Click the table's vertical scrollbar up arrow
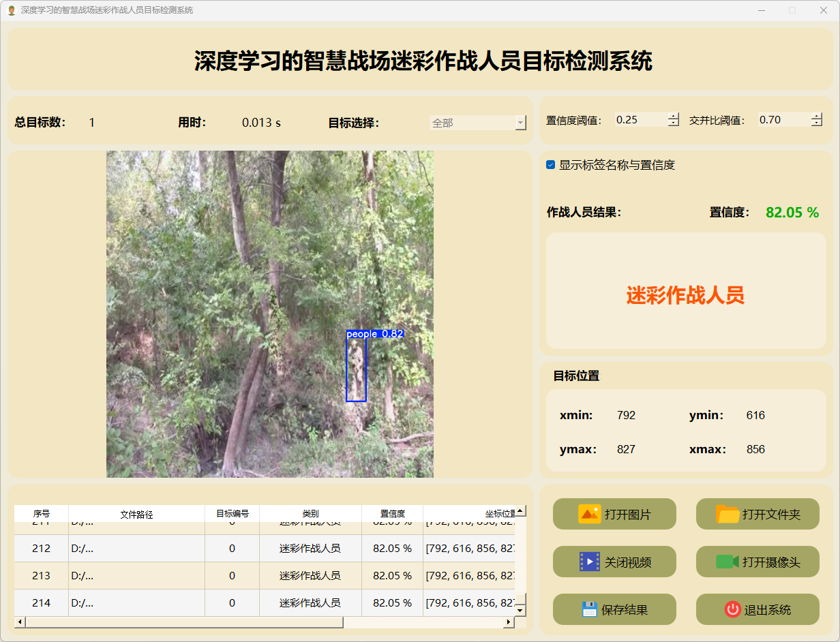The height and width of the screenshot is (642, 840). coord(520,510)
